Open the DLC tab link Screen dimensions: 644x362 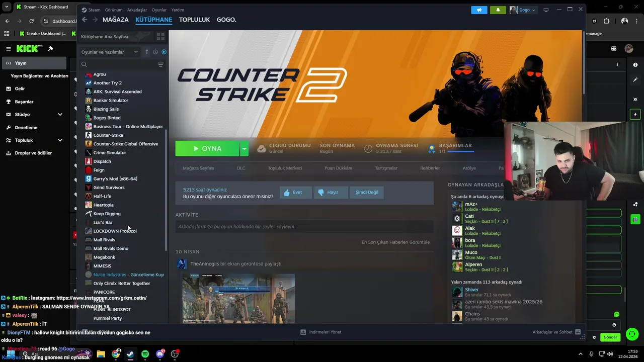tap(241, 168)
